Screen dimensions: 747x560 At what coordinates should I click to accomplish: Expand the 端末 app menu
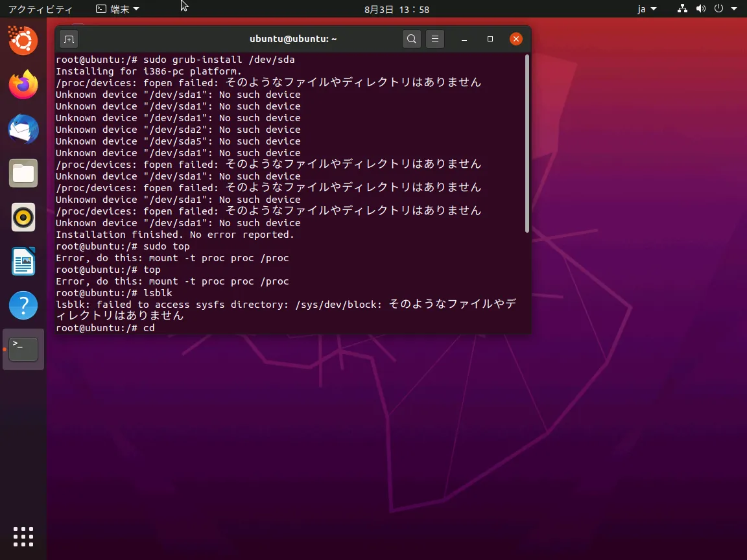click(117, 9)
